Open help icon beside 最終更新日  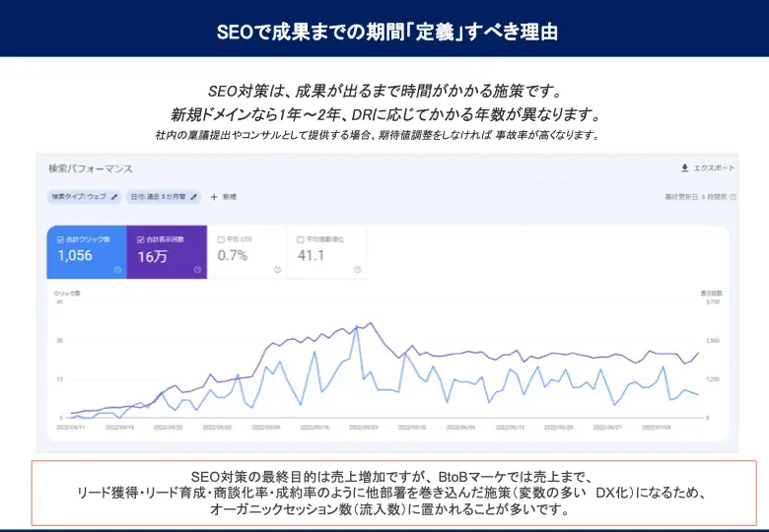[x=734, y=197]
